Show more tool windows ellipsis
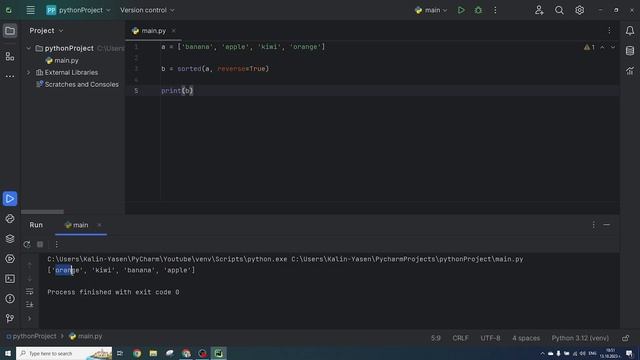The height and width of the screenshot is (360, 640). pos(10,76)
